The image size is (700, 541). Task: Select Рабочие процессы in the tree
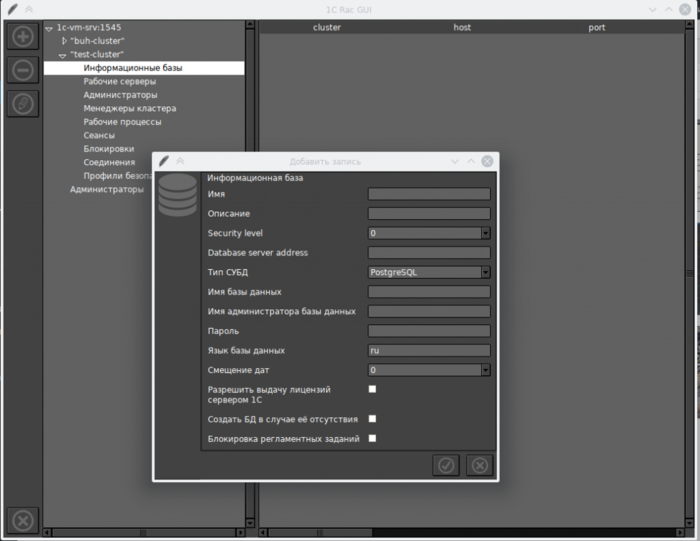[x=122, y=122]
